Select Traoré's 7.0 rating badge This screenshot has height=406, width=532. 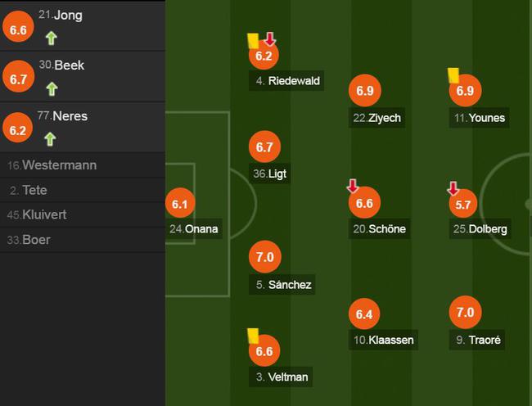coord(466,312)
